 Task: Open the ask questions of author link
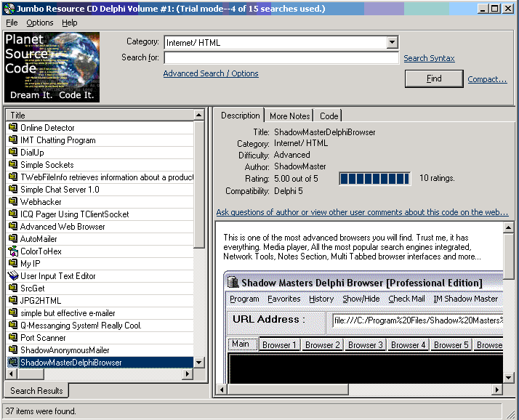tap(362, 212)
